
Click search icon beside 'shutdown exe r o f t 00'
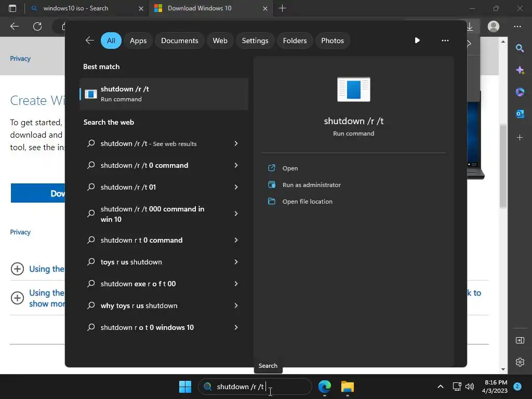click(91, 284)
